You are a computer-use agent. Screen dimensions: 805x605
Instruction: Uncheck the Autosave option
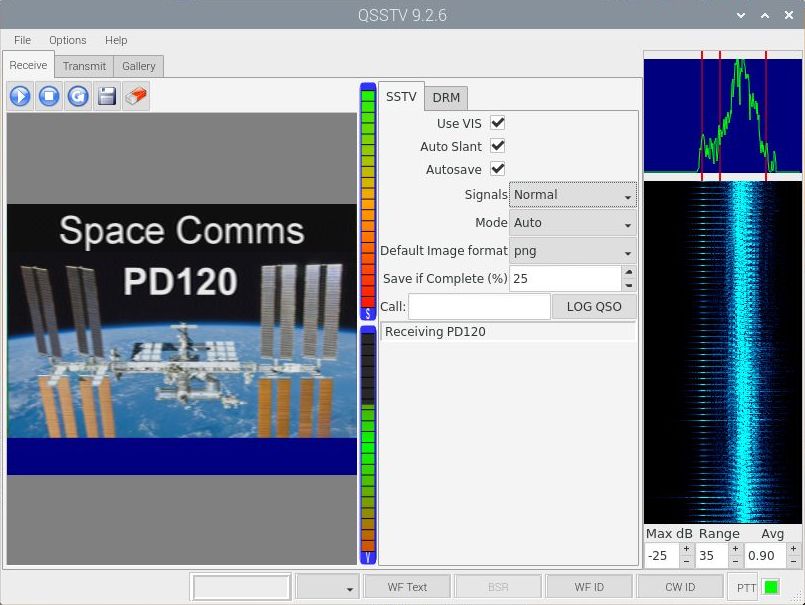tap(497, 169)
